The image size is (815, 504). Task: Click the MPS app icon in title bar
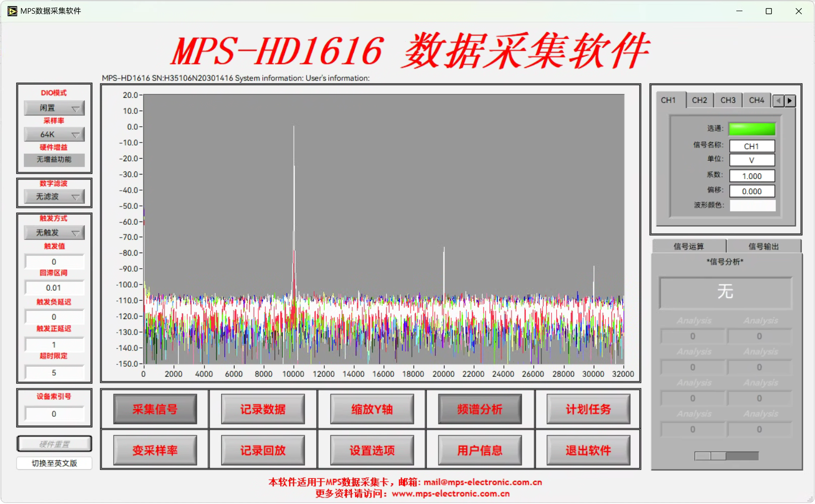[x=12, y=11]
